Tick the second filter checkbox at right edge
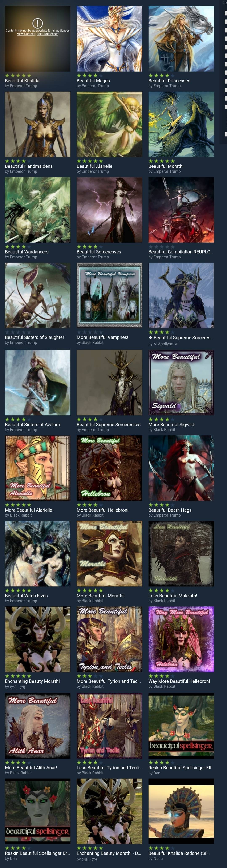Image resolution: width=227 pixels, height=868 pixels. pos(226,21)
